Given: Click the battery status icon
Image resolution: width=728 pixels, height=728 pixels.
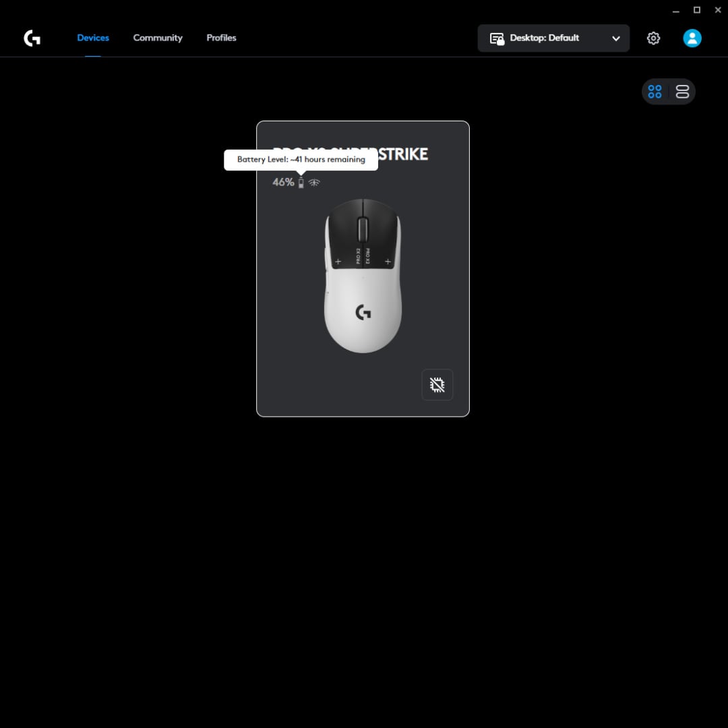Looking at the screenshot, I should tap(301, 181).
